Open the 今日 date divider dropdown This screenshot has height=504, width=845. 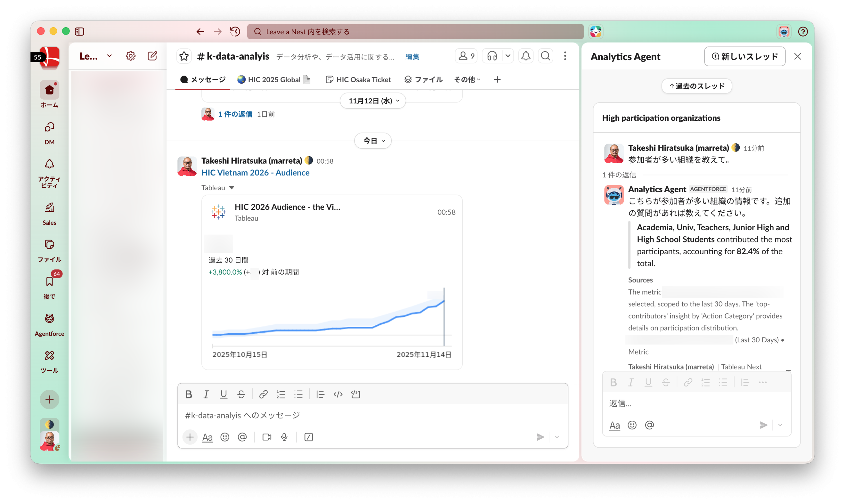tap(372, 141)
